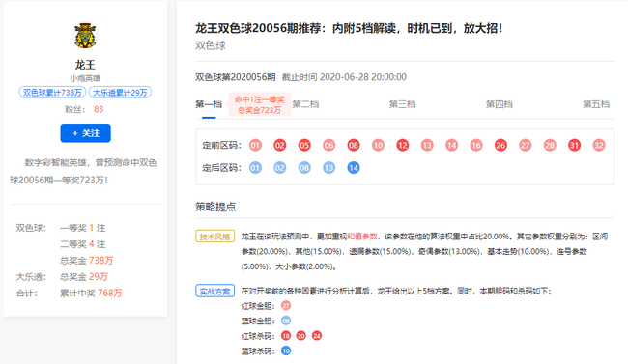Viewport: 628px width, 364px height.
Task: Follow 龙王 with the 关注 button
Action: (85, 133)
